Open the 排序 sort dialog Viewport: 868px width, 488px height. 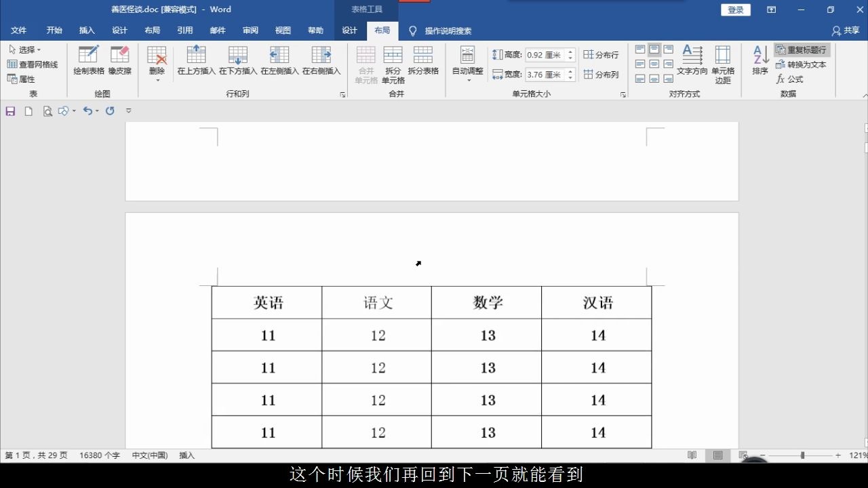pos(760,60)
